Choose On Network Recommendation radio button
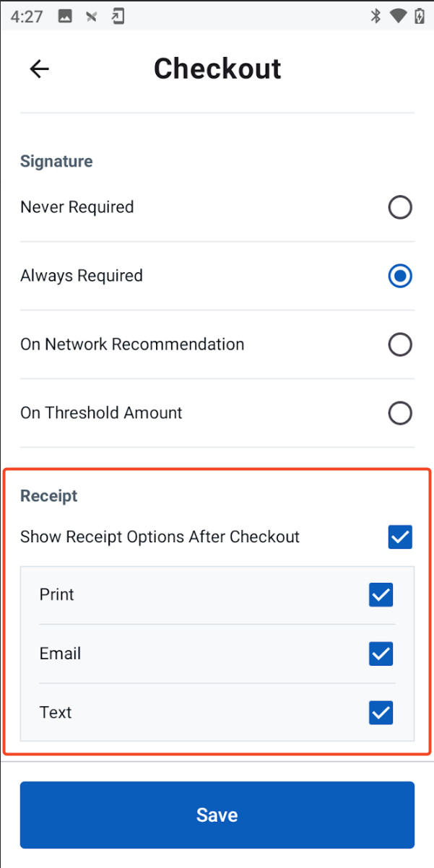Screen dimensions: 434x868 (400, 344)
